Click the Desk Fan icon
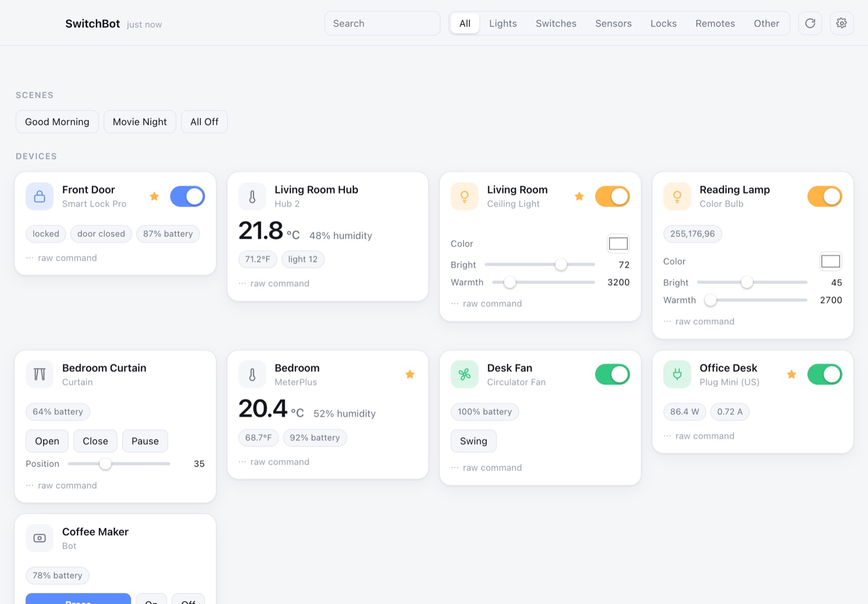Image resolution: width=868 pixels, height=604 pixels. coord(464,374)
